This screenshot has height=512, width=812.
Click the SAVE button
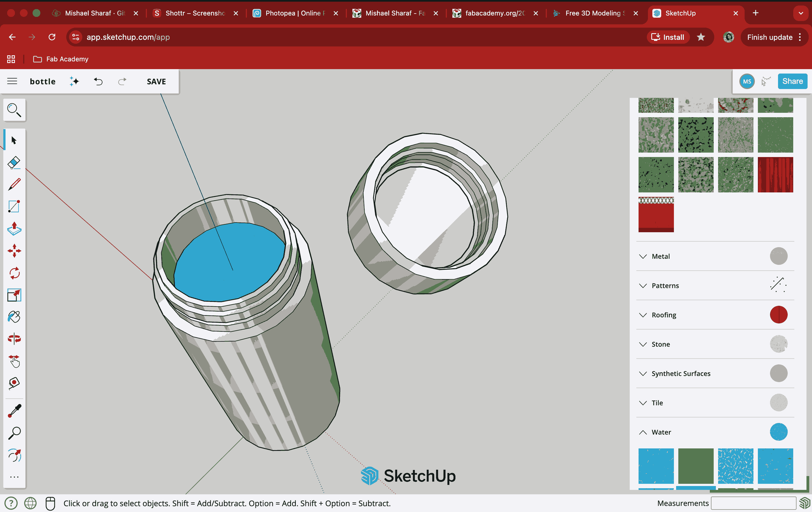point(156,81)
